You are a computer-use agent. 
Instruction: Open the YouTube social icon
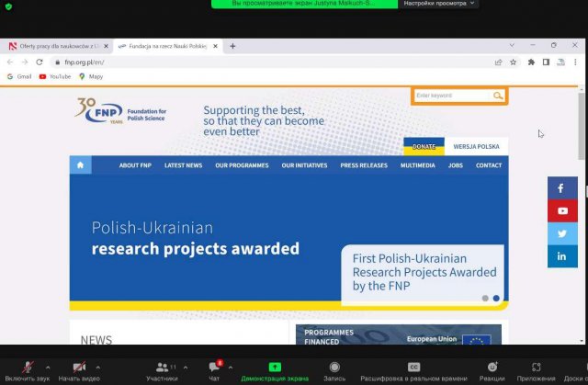pos(562,211)
